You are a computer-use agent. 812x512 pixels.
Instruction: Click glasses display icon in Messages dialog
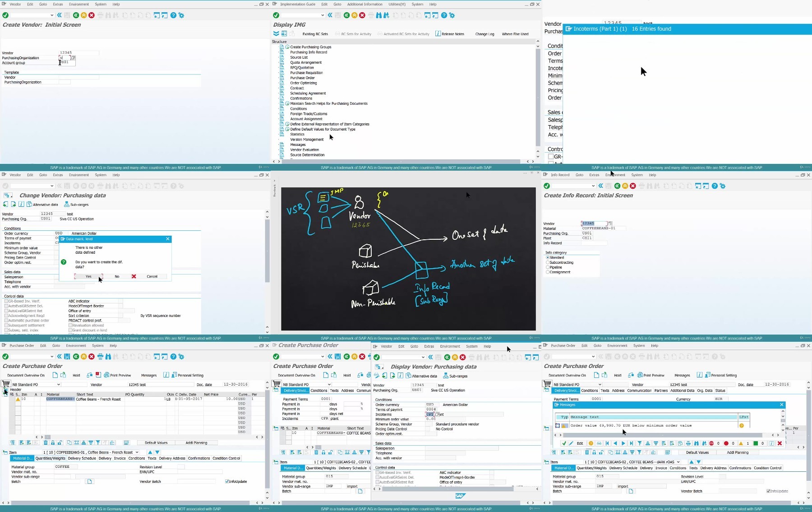599,443
